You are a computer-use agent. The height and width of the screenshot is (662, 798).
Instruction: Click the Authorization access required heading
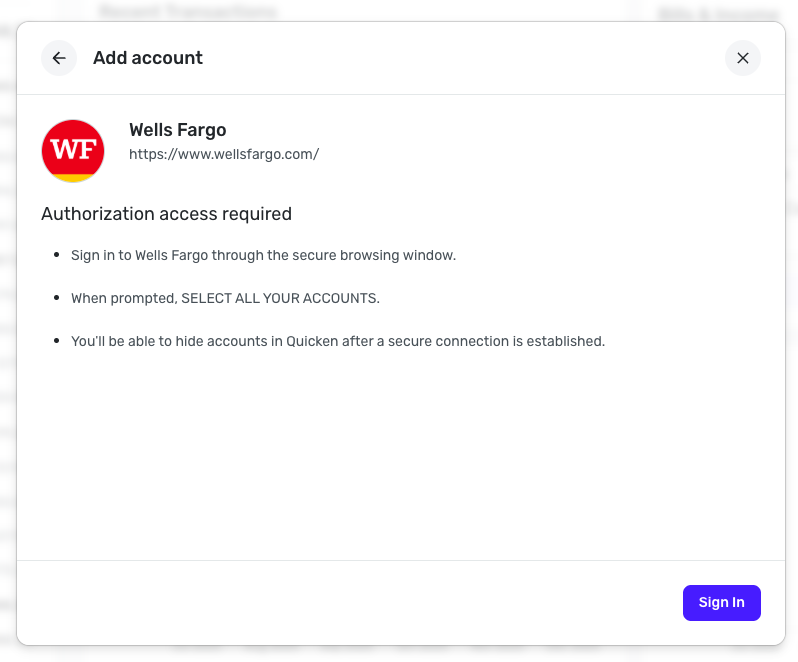coord(166,213)
